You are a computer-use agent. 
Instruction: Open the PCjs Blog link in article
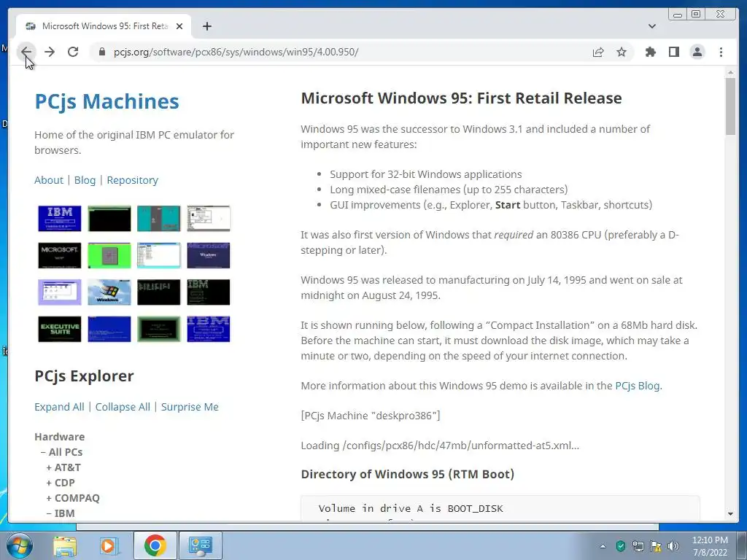pyautogui.click(x=638, y=386)
